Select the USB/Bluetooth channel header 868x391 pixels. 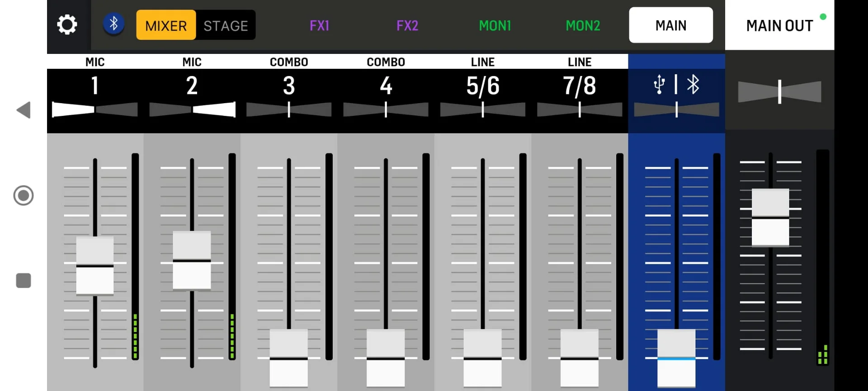point(676,85)
